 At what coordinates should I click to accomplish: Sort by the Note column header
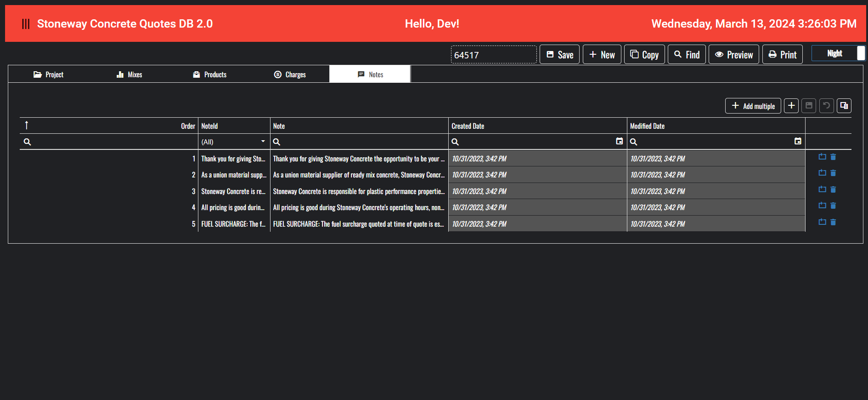tap(359, 126)
